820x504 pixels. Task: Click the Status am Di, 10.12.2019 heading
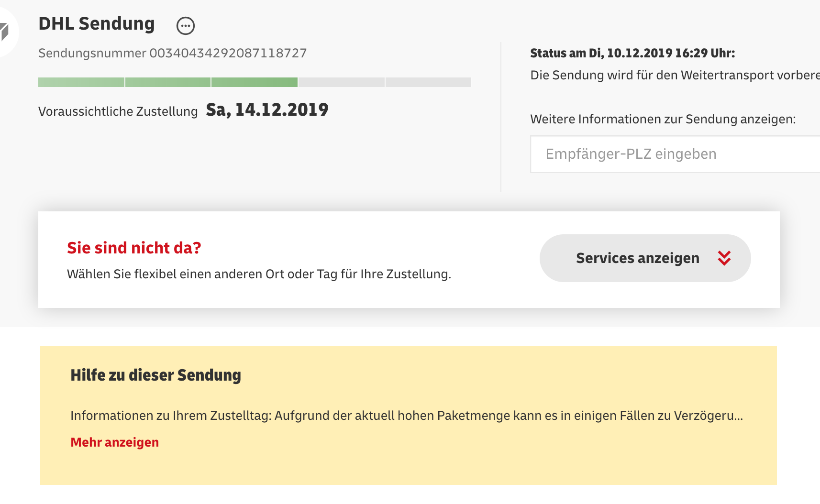(x=632, y=53)
